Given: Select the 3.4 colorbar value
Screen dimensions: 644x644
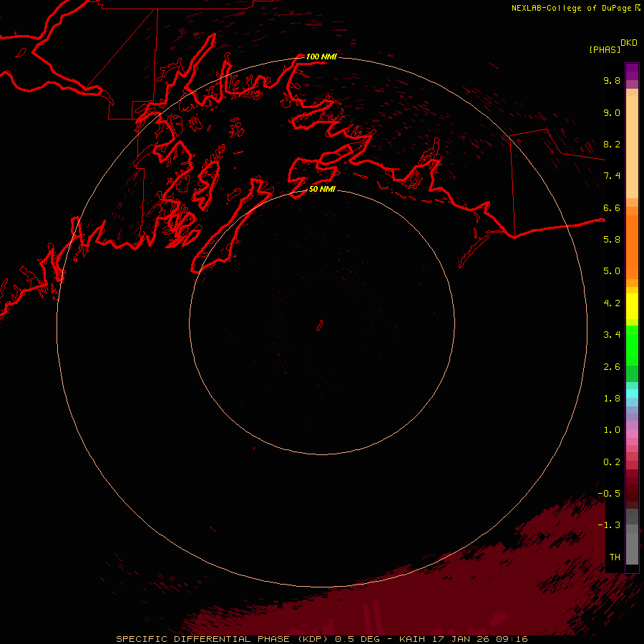Looking at the screenshot, I should coord(612,335).
